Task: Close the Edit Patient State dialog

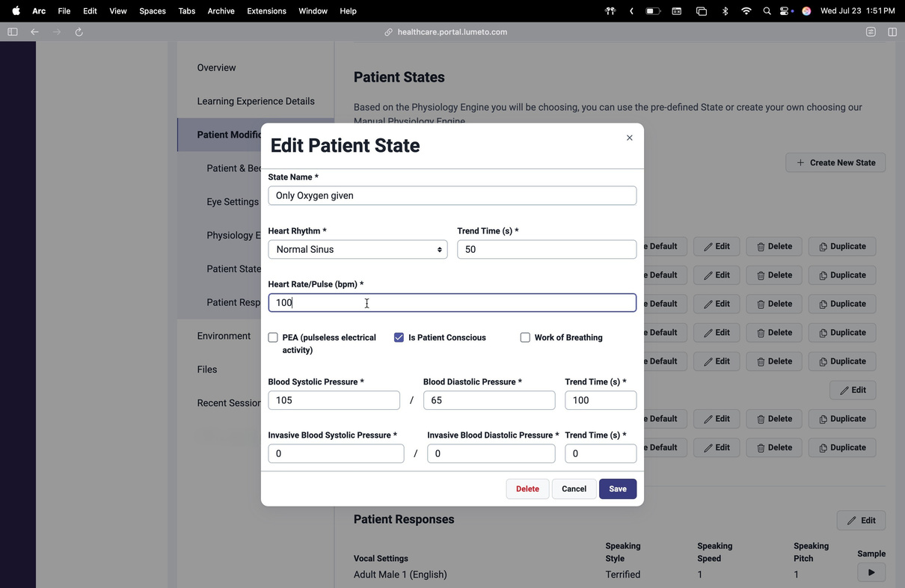Action: (630, 138)
